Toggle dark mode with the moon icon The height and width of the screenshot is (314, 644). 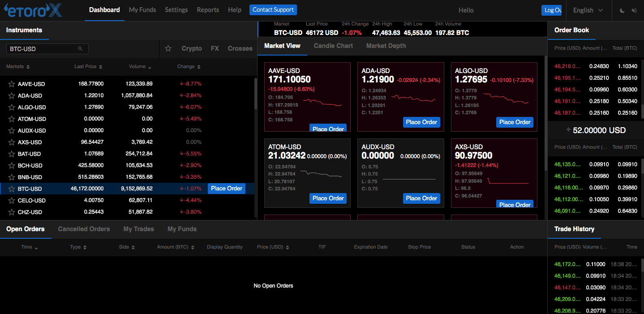tap(622, 10)
